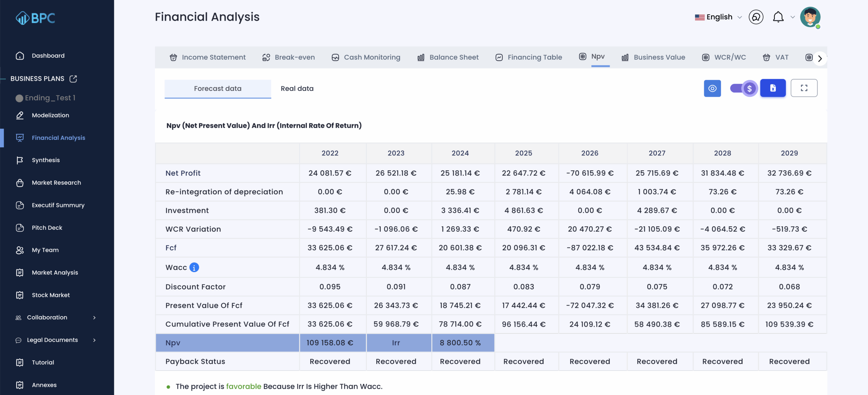Select Forecast data tab
868x395 pixels.
point(218,89)
